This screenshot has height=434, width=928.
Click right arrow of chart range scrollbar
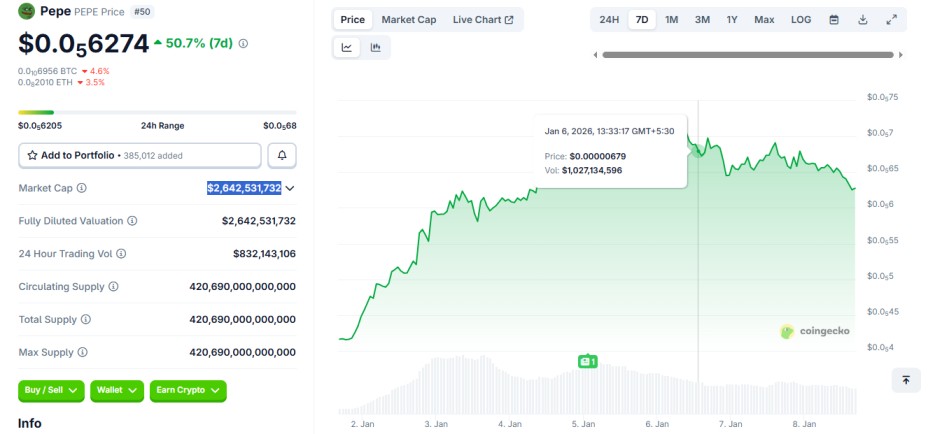pos(901,55)
